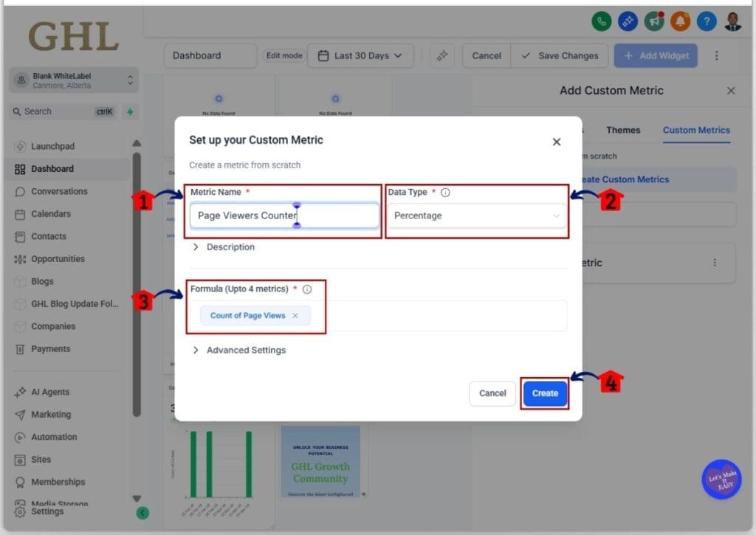
Task: Switch to the Themes tab
Action: [622, 130]
